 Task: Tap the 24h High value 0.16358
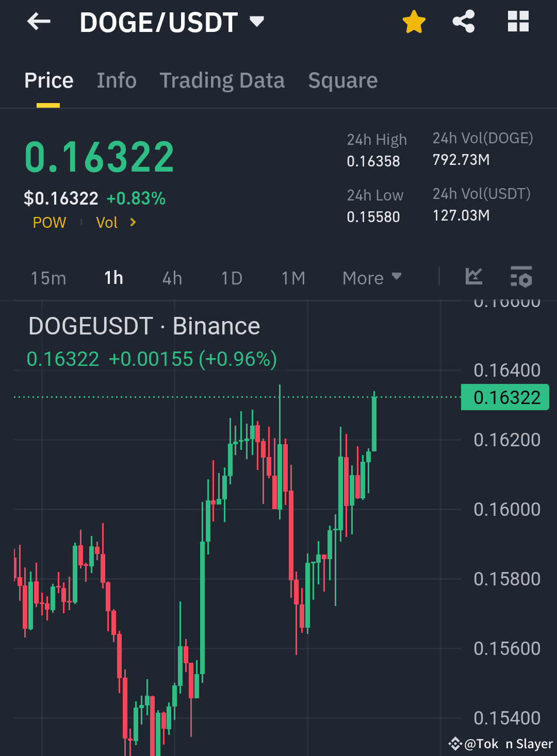coord(373,161)
